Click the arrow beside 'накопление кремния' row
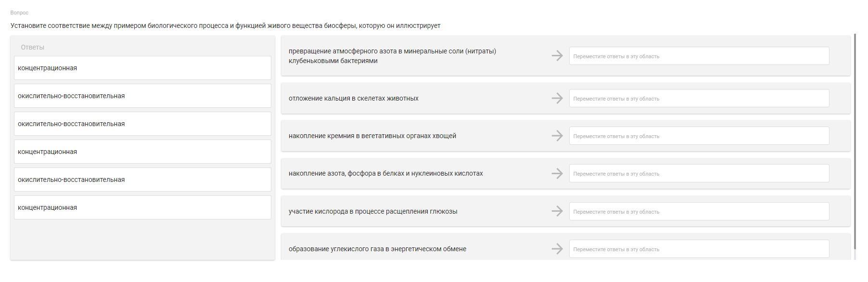The image size is (868, 282). click(557, 136)
